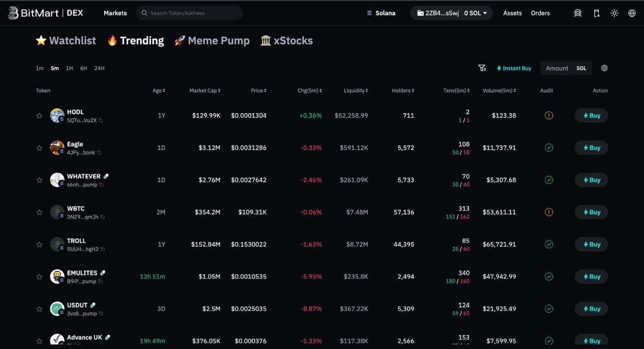Star the WBTC row

[39, 212]
